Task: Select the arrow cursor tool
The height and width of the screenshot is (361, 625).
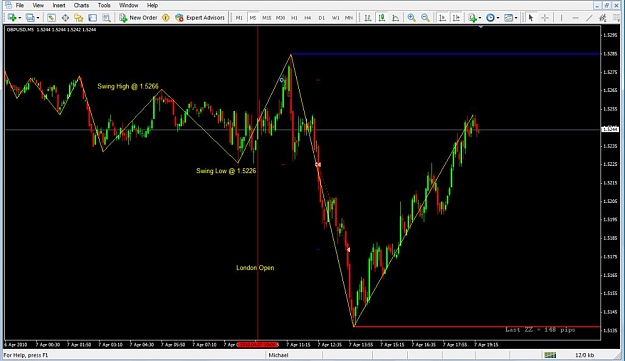Action: [531, 18]
